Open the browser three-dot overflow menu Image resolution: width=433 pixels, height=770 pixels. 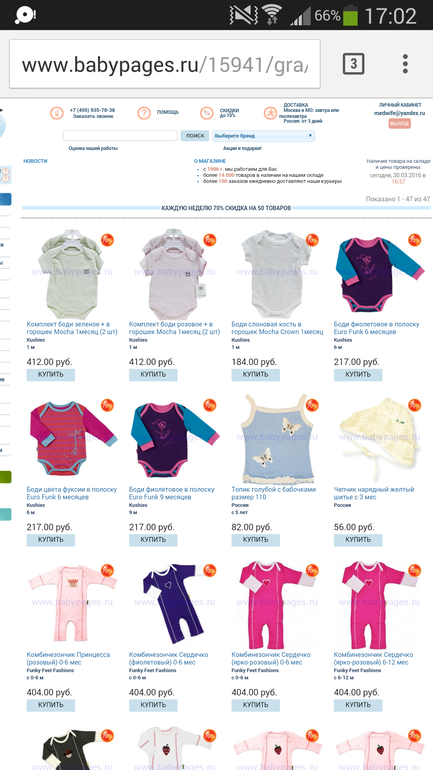pos(405,64)
